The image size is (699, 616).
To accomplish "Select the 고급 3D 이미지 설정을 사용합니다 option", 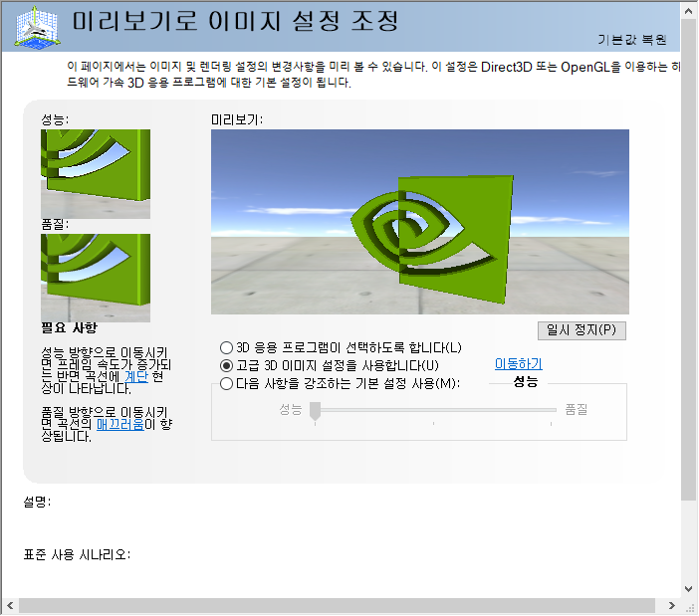I will pyautogui.click(x=330, y=365).
